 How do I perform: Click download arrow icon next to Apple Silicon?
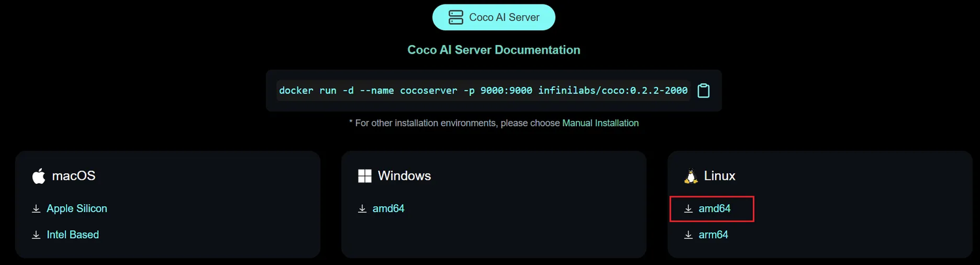pyautogui.click(x=36, y=209)
